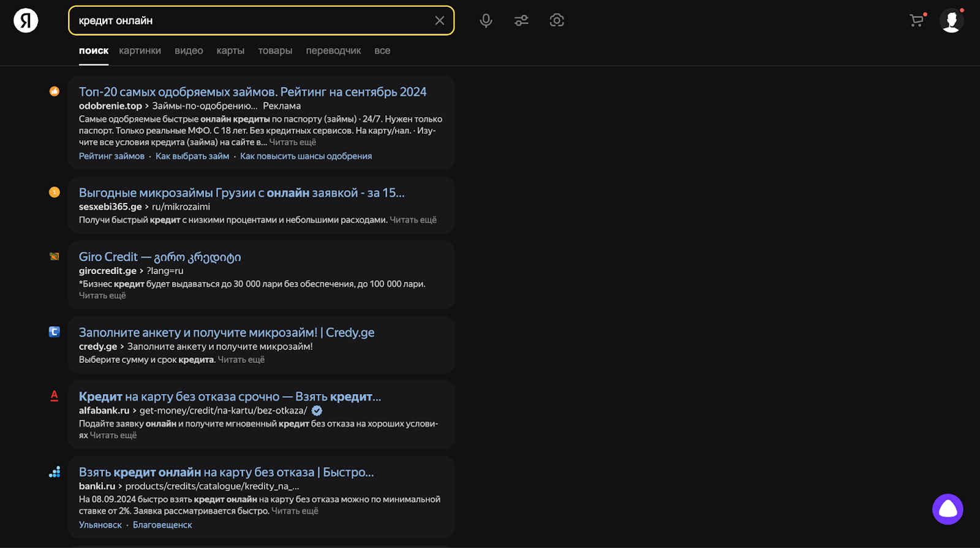Image resolution: width=980 pixels, height=548 pixels.
Task: Open the 'карты' tab
Action: tap(230, 51)
